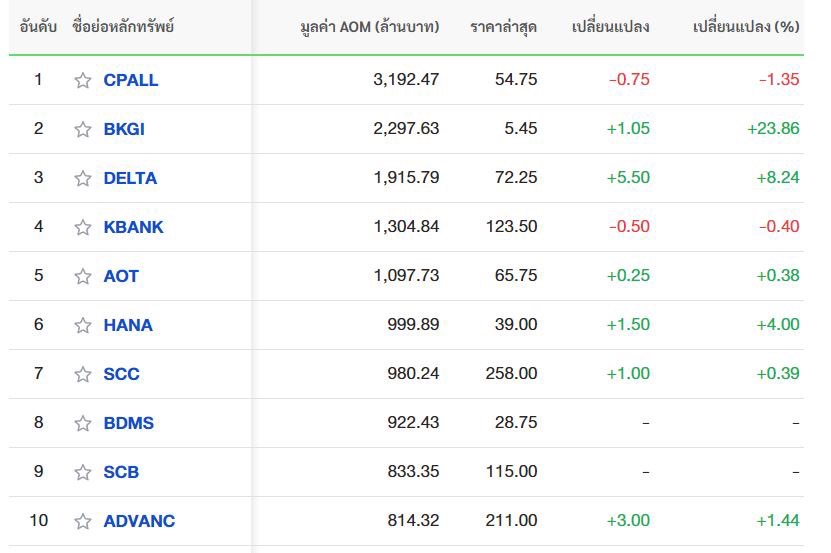This screenshot has width=831, height=553.
Task: Star the BDMS stock row
Action: tap(83, 423)
